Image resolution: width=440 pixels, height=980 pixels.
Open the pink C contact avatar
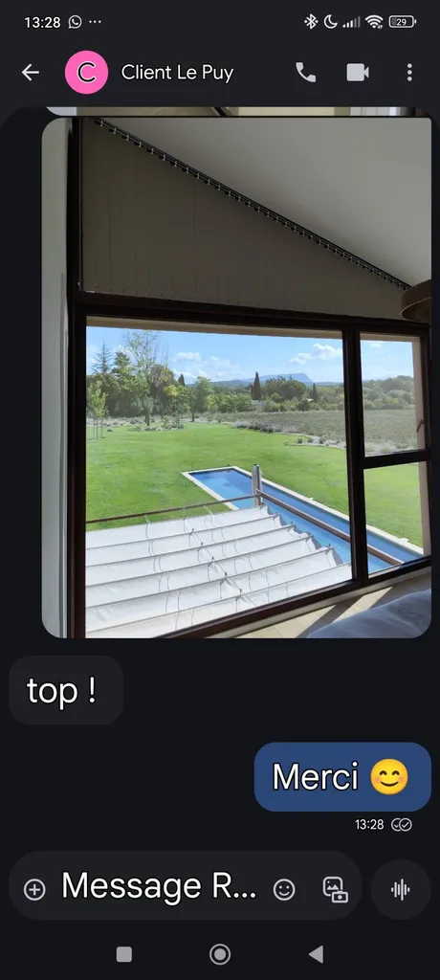pyautogui.click(x=86, y=73)
